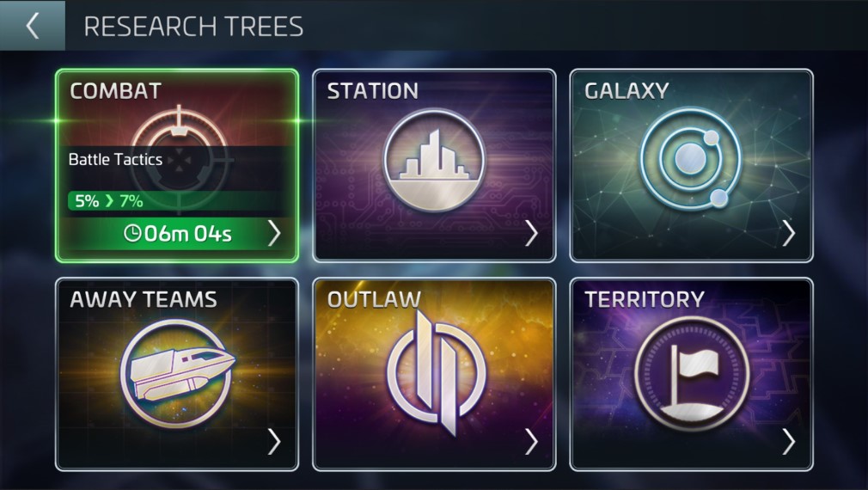Expand Combat tree via its chevron

pos(274,233)
